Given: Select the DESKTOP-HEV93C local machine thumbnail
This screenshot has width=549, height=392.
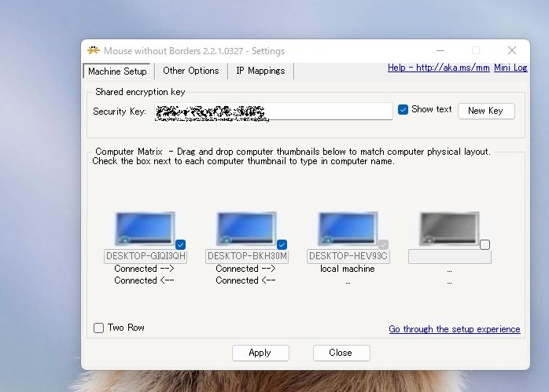Looking at the screenshot, I should coord(348,229).
